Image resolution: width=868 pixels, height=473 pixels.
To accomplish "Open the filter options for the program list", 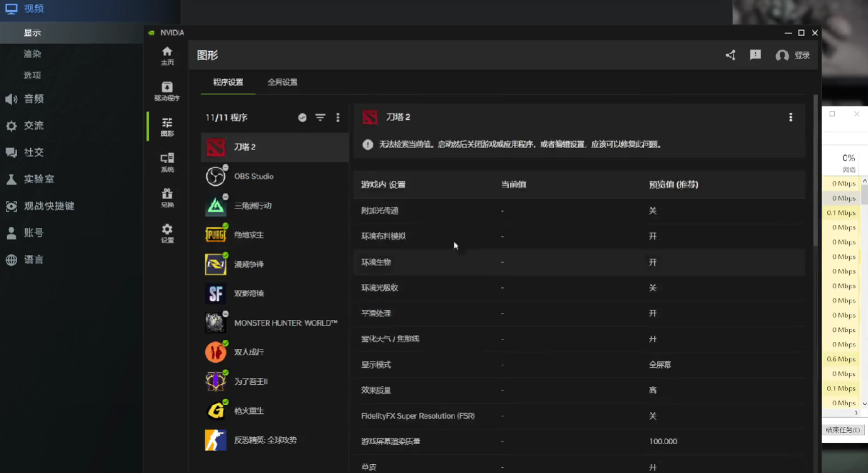I will pos(320,118).
